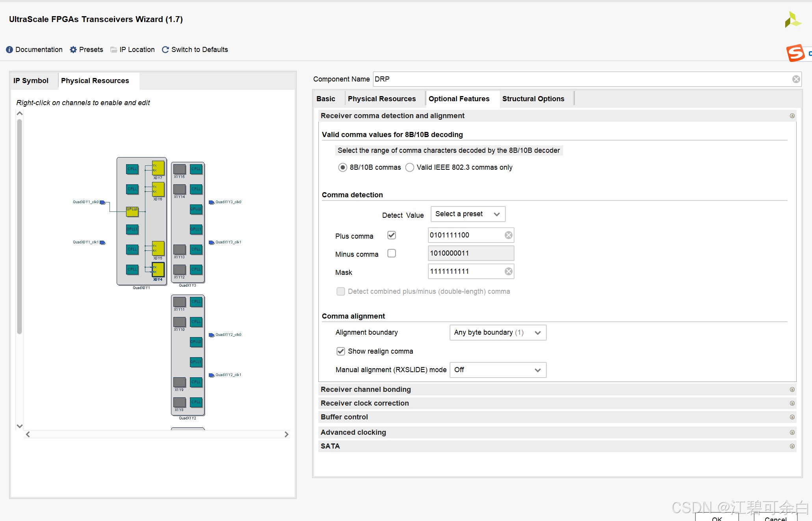
Task: Click the IP Location folder icon
Action: pyautogui.click(x=113, y=50)
